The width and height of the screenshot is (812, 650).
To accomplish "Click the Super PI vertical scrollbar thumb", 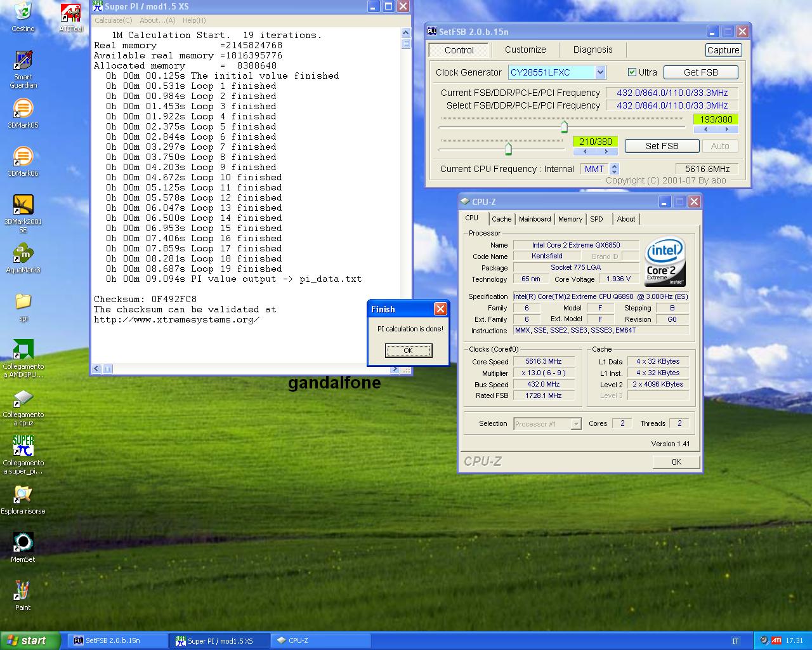I will [x=406, y=43].
